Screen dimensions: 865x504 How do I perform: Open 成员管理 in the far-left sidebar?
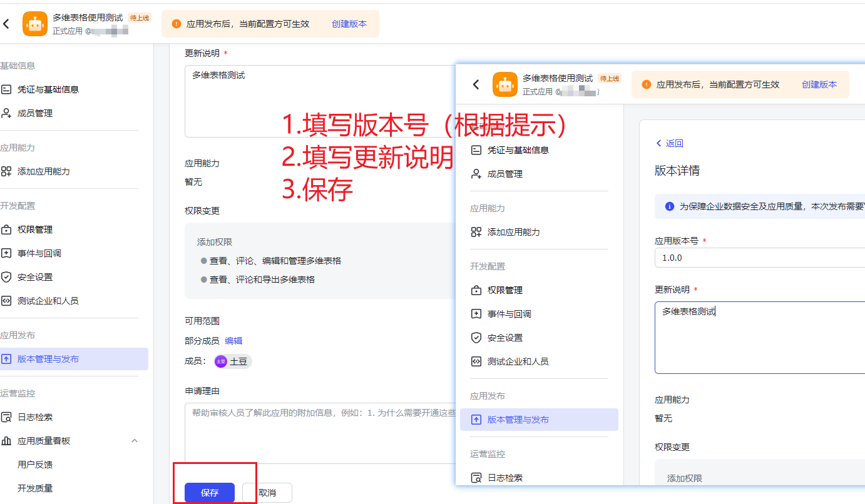click(34, 113)
